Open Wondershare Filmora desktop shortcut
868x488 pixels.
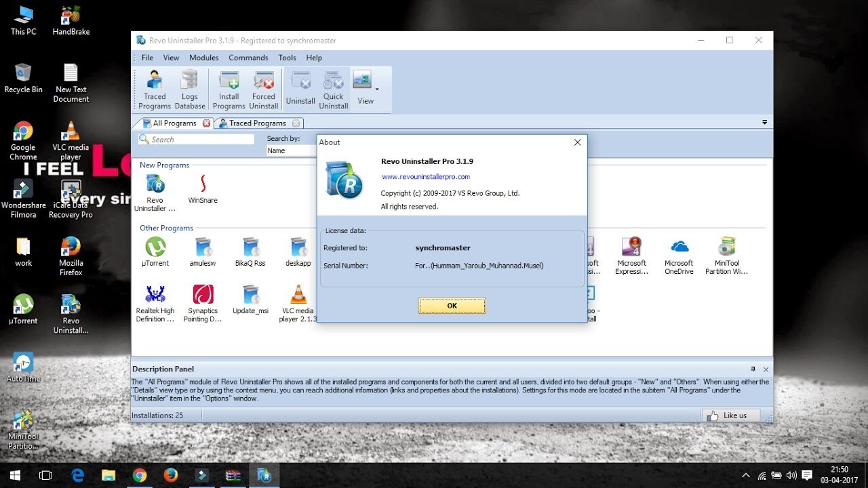point(23,198)
